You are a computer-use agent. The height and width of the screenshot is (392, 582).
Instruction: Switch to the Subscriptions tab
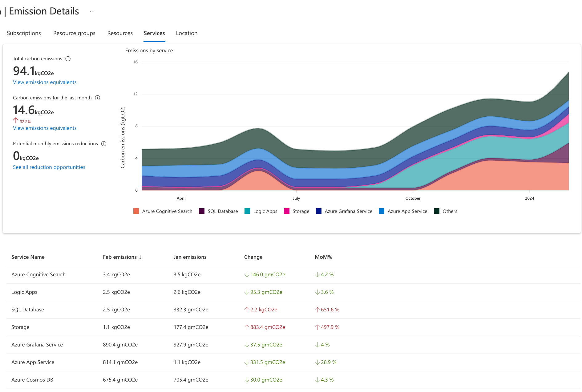24,33
